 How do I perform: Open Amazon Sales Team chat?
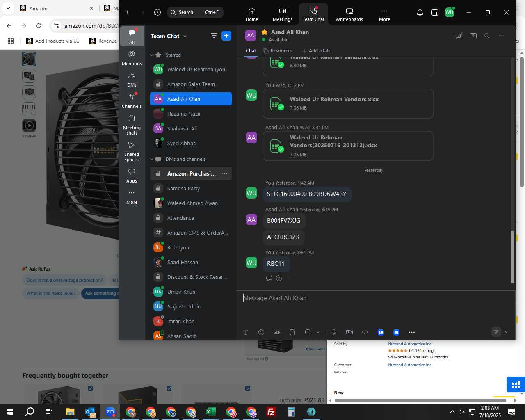pyautogui.click(x=191, y=84)
